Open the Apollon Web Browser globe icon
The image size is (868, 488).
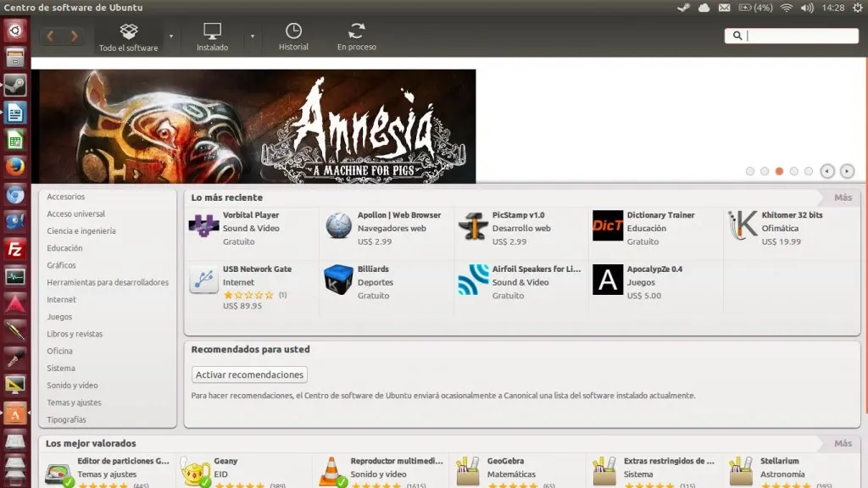coord(339,225)
